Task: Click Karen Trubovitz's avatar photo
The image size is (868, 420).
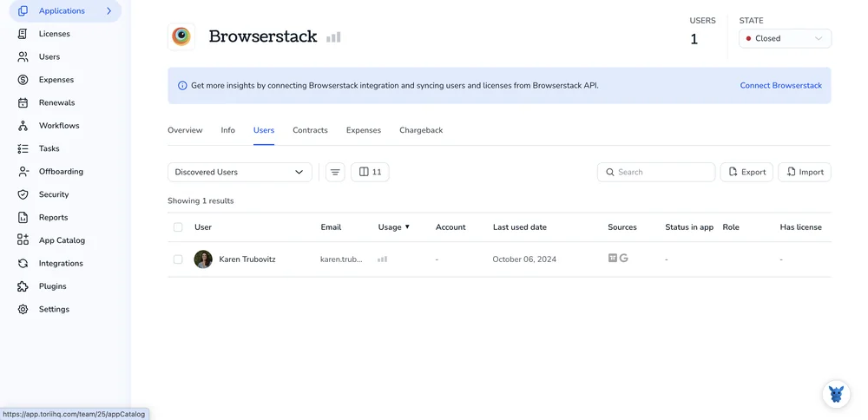Action: pos(203,259)
